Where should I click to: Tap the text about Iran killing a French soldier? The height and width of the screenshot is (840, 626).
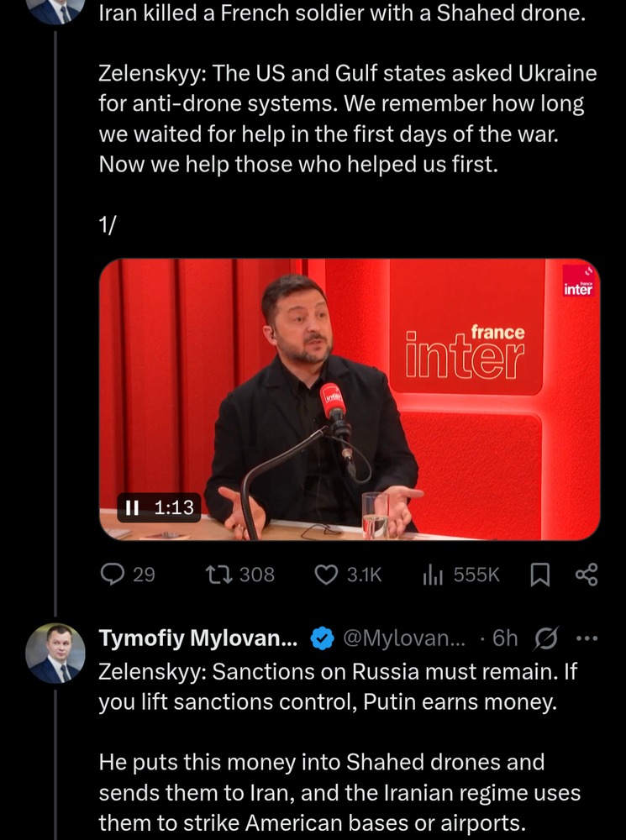click(341, 13)
